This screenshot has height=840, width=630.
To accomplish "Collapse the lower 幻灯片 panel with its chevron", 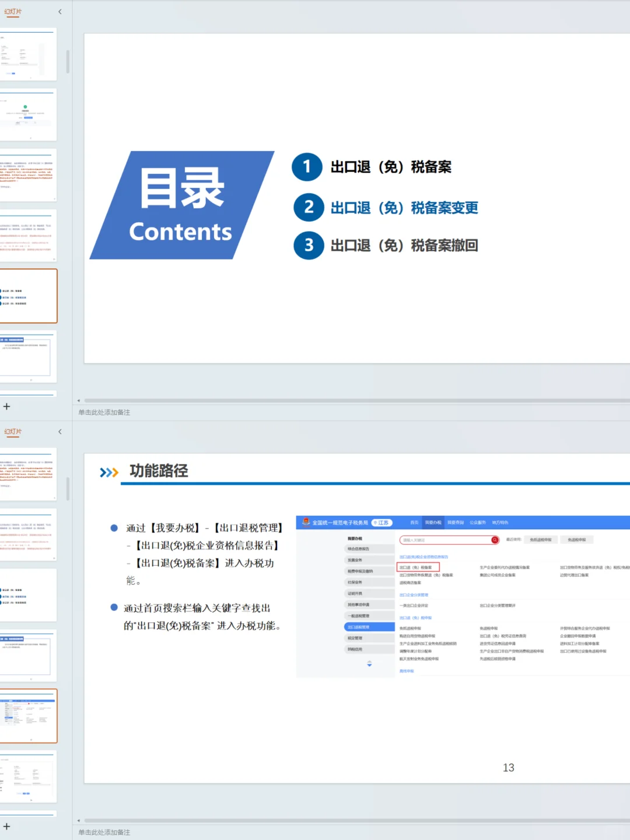I will (60, 432).
